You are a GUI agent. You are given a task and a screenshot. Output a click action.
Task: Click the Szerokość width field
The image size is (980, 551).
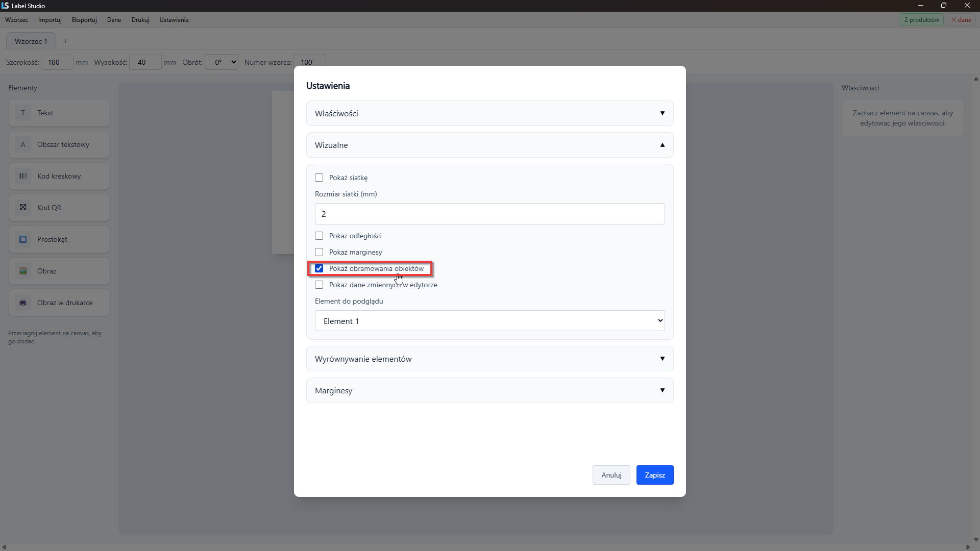coord(57,62)
